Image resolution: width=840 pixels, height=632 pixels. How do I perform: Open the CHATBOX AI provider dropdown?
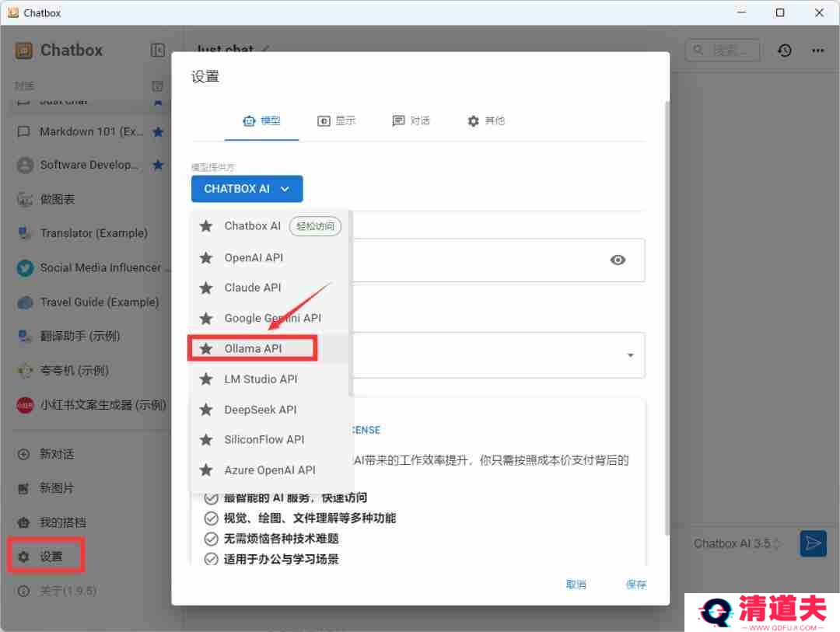click(x=247, y=189)
